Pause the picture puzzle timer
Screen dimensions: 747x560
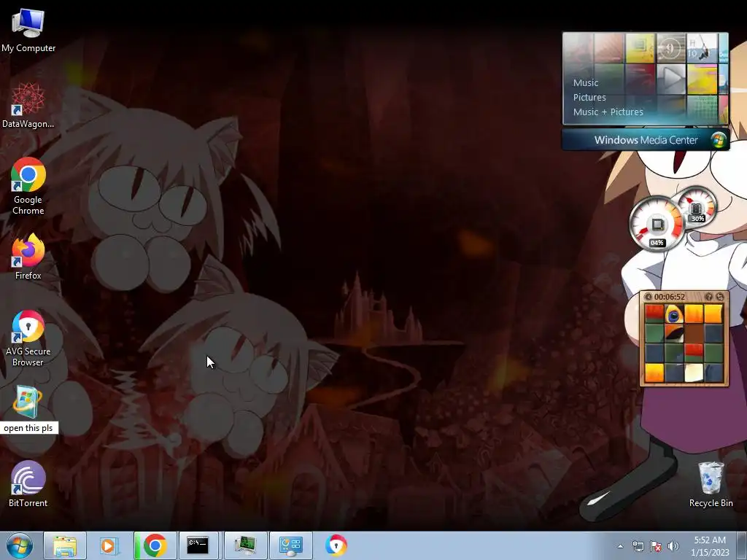[649, 297]
